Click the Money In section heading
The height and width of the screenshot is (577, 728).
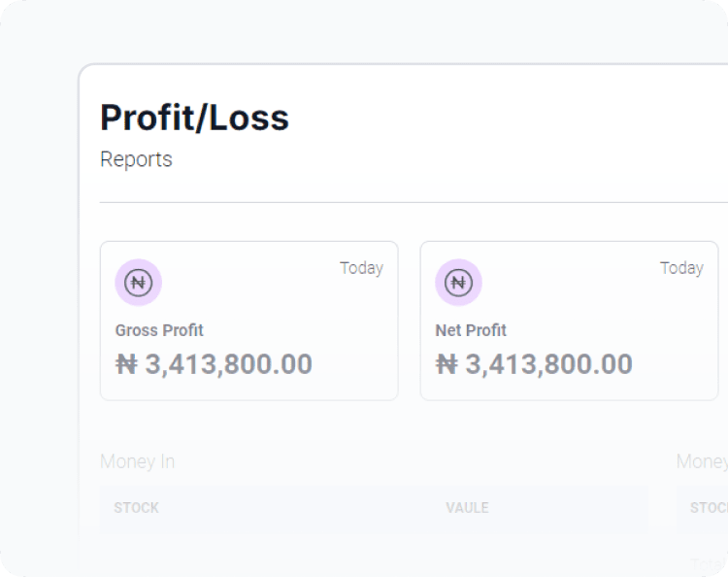tap(137, 461)
